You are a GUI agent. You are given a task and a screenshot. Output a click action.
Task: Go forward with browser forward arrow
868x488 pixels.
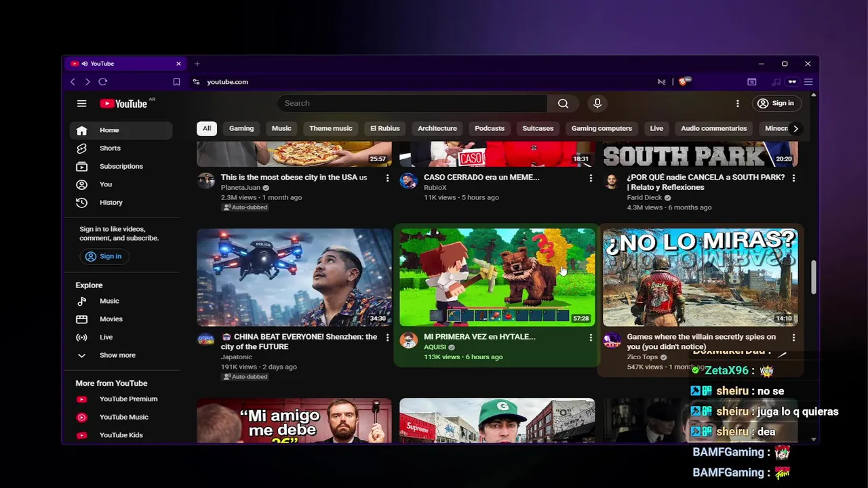87,82
